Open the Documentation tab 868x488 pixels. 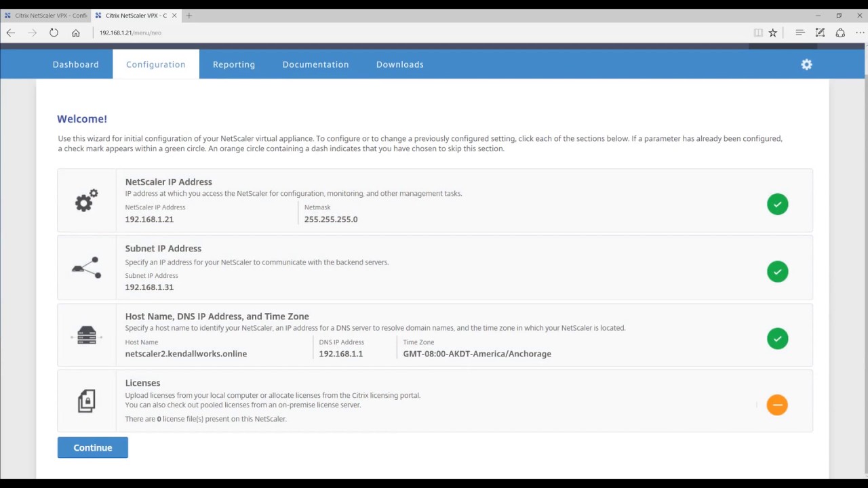(315, 64)
